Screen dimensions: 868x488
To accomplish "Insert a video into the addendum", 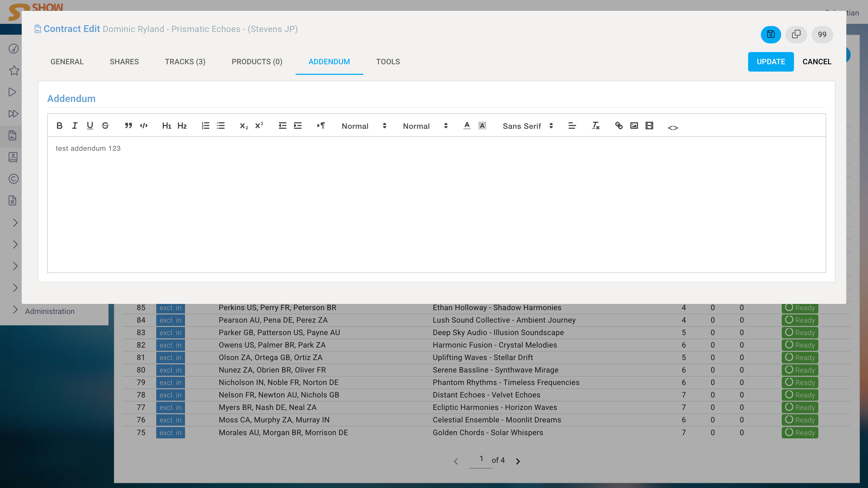I will pos(649,126).
